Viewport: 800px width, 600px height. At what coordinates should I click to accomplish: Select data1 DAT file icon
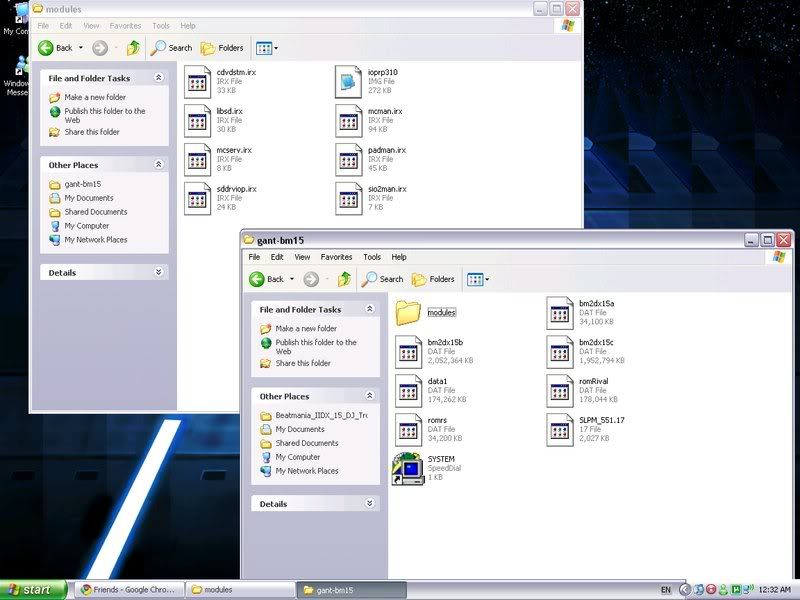pyautogui.click(x=408, y=391)
